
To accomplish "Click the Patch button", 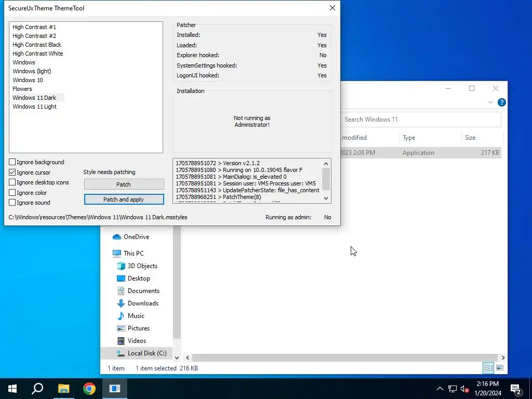I will pyautogui.click(x=124, y=184).
